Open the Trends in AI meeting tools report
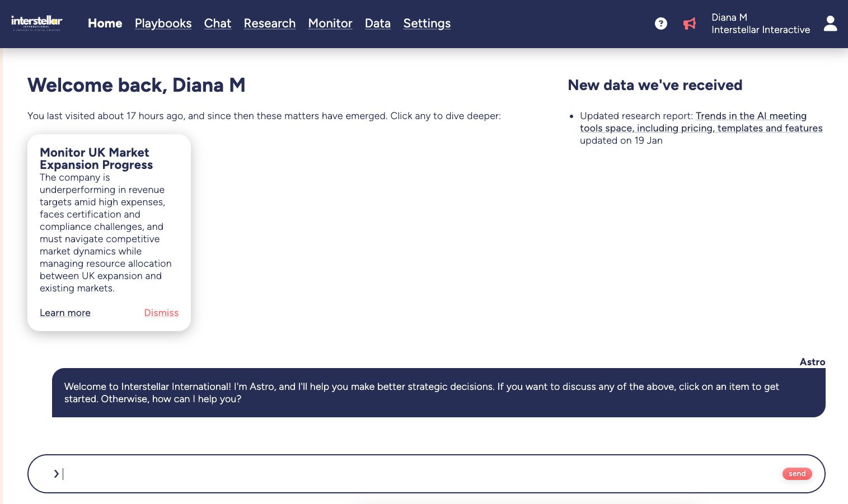Screen dimensions: 848x504 click(701, 121)
